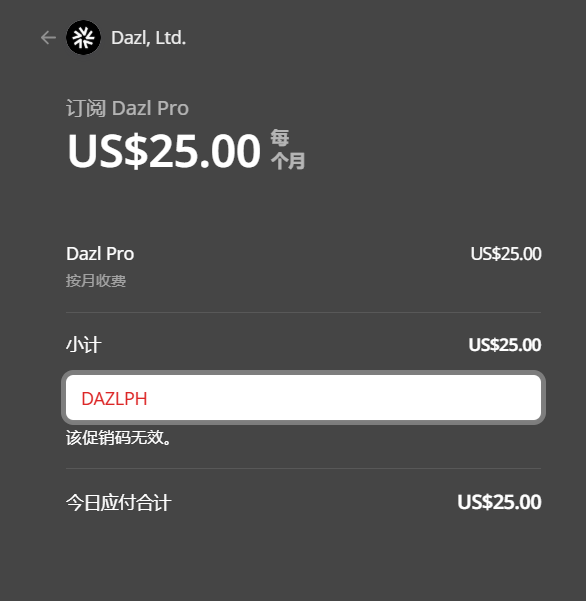Image resolution: width=586 pixels, height=601 pixels.
Task: Click the 该促销码无效 error message
Action: pyautogui.click(x=119, y=438)
